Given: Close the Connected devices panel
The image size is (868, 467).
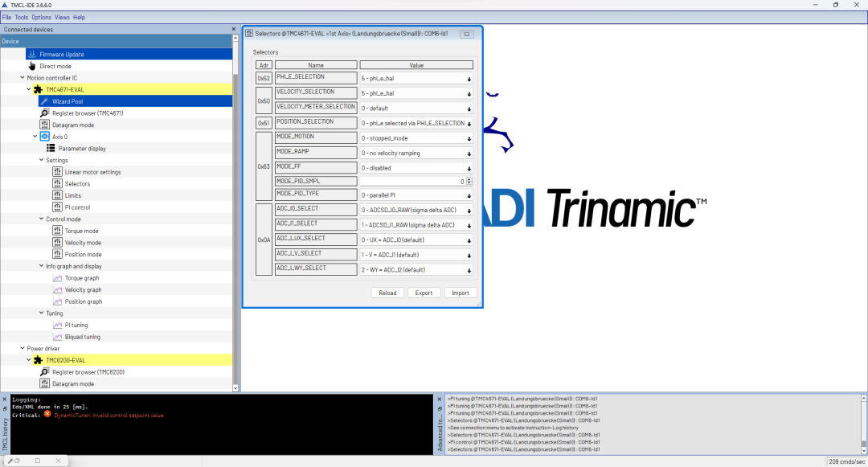Looking at the screenshot, I should [x=233, y=29].
